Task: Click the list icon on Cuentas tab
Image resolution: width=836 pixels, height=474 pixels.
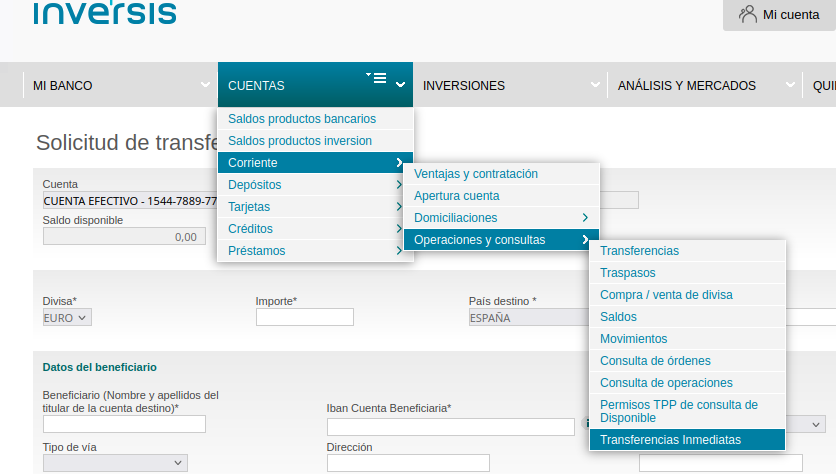Action: [379, 78]
